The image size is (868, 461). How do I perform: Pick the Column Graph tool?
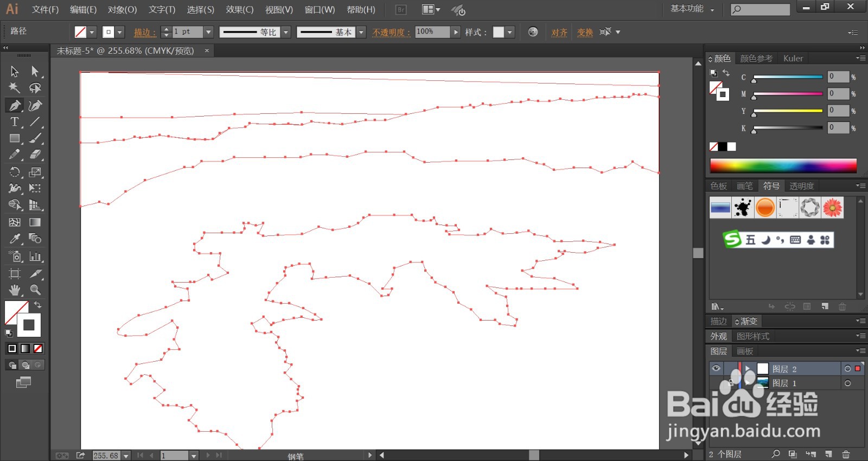35,257
